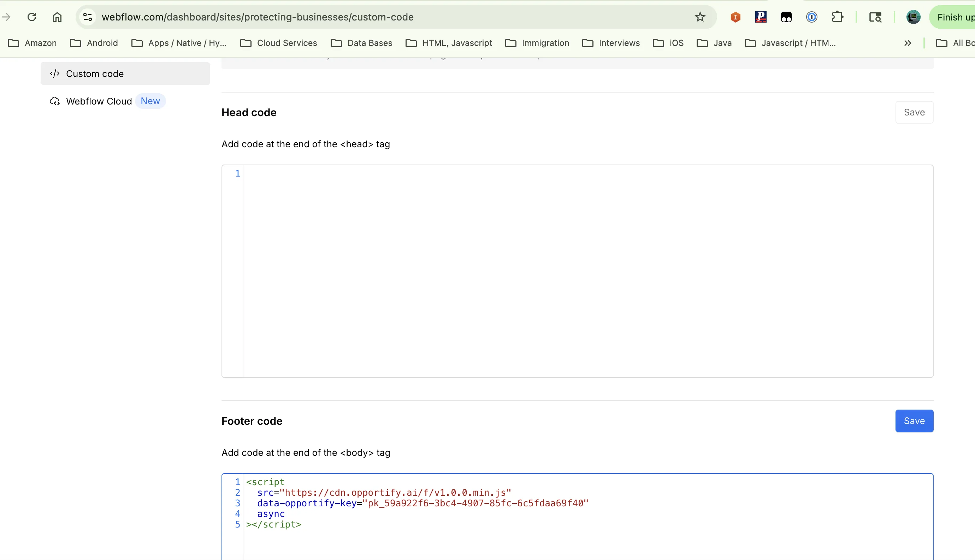The image size is (975, 560).
Task: Toggle the orange hexagon extension
Action: (734, 17)
